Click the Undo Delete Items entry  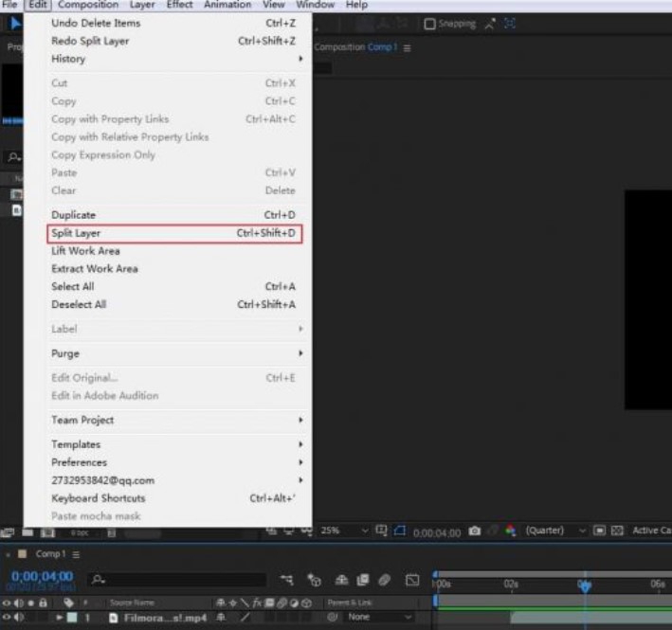coord(95,23)
